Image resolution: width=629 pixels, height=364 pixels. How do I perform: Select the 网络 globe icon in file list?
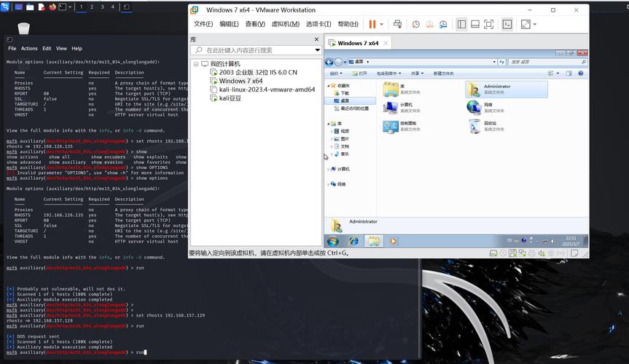coord(474,108)
